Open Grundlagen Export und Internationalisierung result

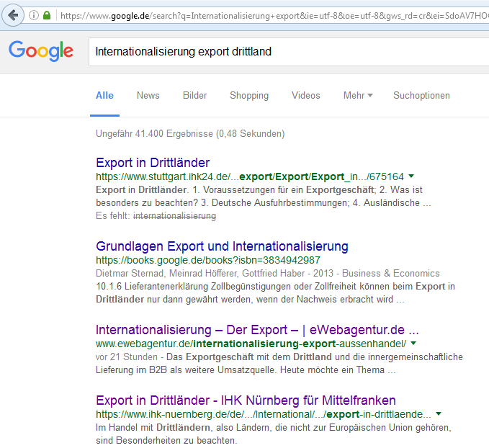point(222,246)
